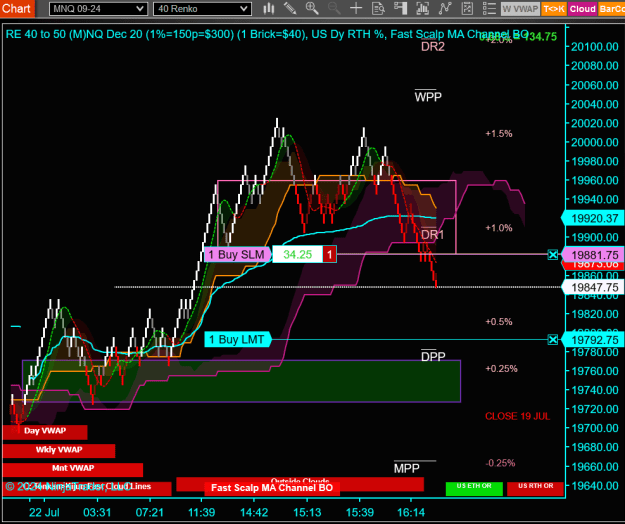Click the 1 Buy LMT order label
625x524 pixels.
(237, 340)
